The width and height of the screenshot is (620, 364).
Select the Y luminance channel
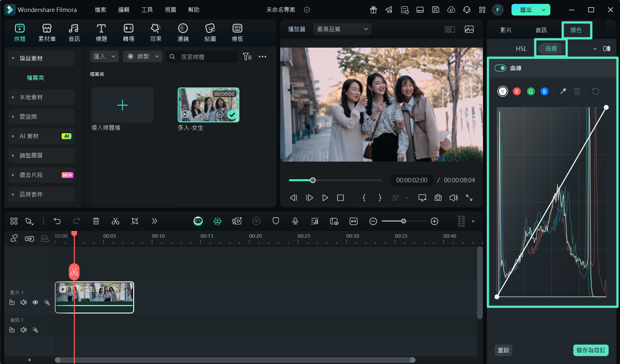[x=503, y=91]
